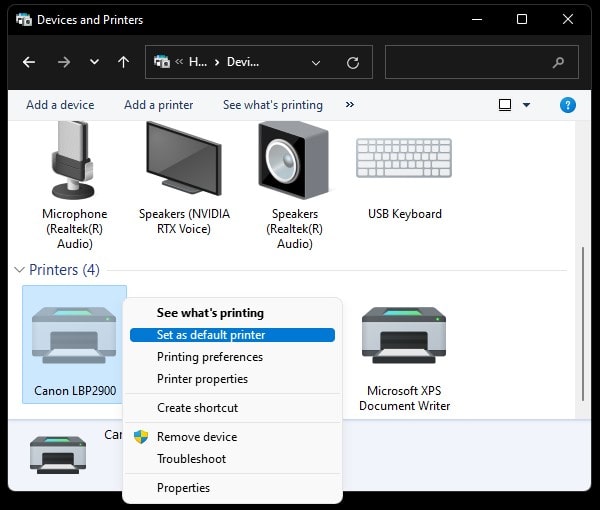The image size is (600, 510).
Task: Go forward using the forward arrow
Action: [x=64, y=62]
